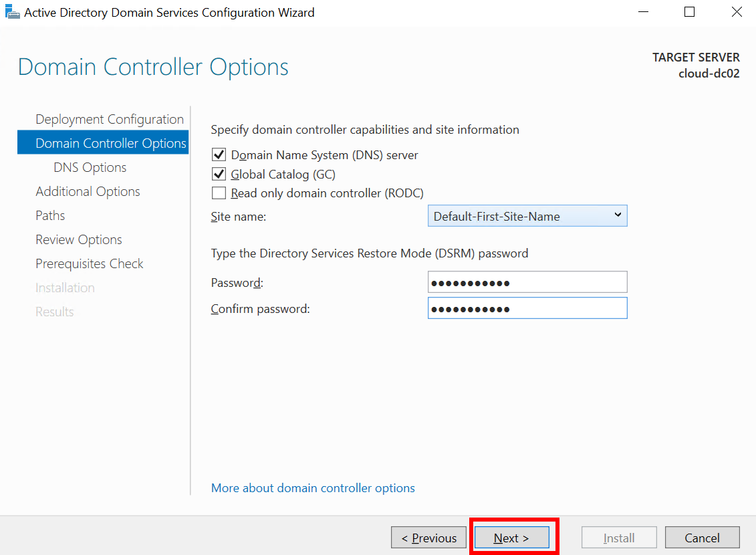Close the configuration wizard window
The height and width of the screenshot is (555, 756).
(x=737, y=12)
